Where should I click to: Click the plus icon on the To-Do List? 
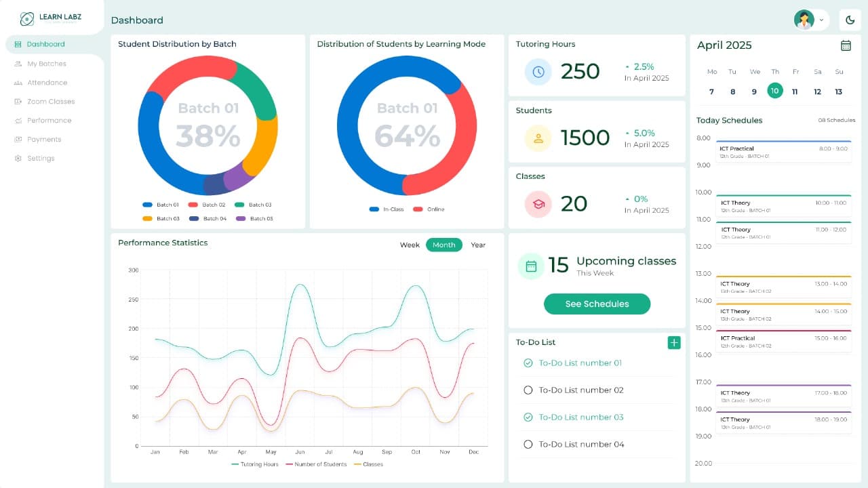pyautogui.click(x=673, y=343)
